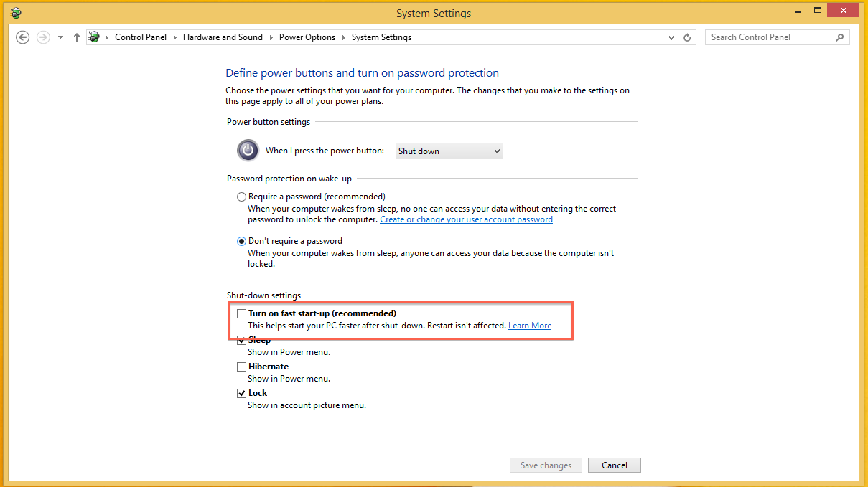Select Power Options breadcrumb
The height and width of the screenshot is (487, 868).
[307, 37]
